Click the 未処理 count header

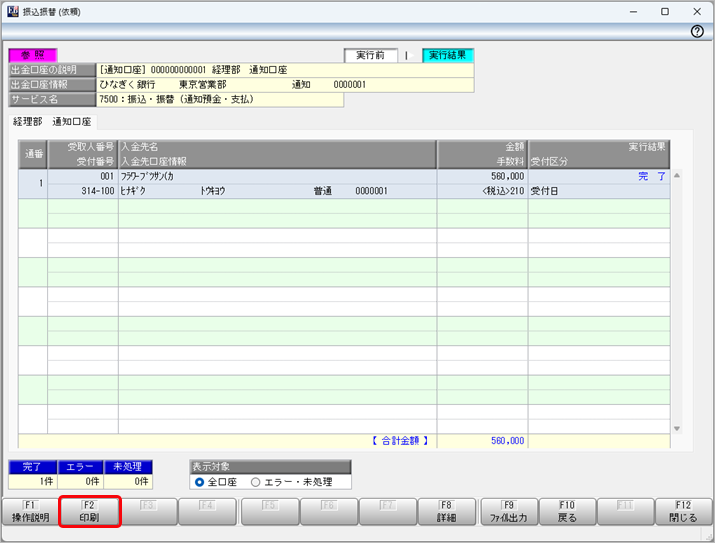(x=128, y=467)
